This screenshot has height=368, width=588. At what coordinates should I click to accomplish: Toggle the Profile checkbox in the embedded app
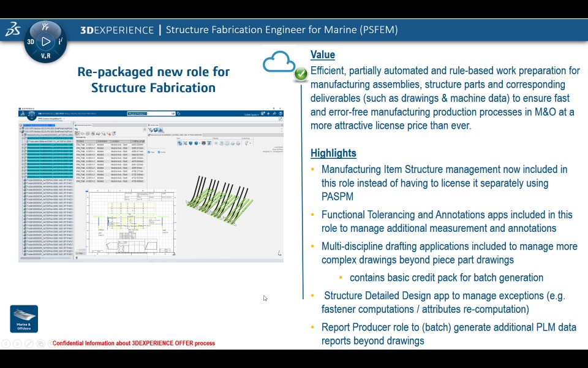click(159, 152)
